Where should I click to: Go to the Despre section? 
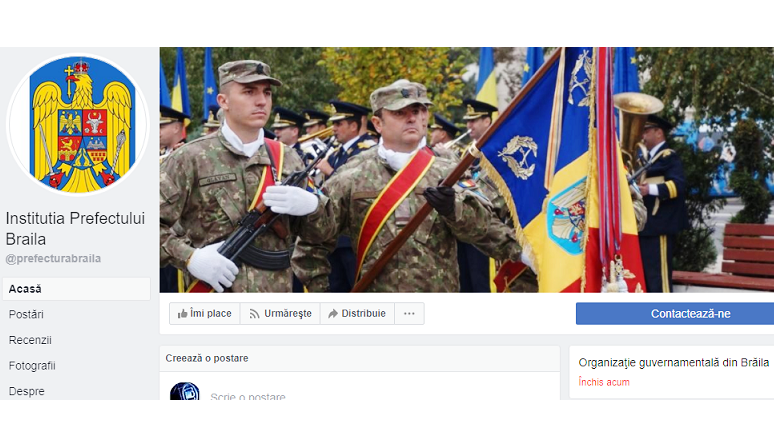[x=27, y=391]
